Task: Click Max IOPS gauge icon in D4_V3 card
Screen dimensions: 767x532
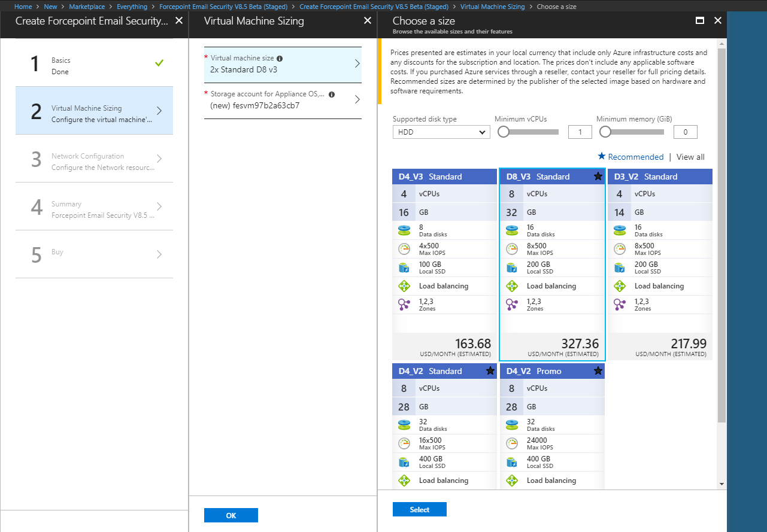Action: pyautogui.click(x=404, y=249)
